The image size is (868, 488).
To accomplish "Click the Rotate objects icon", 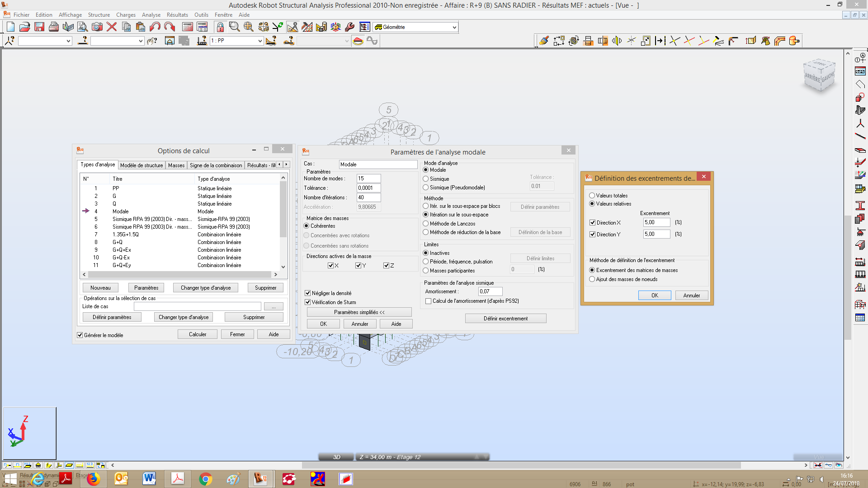I will point(574,41).
